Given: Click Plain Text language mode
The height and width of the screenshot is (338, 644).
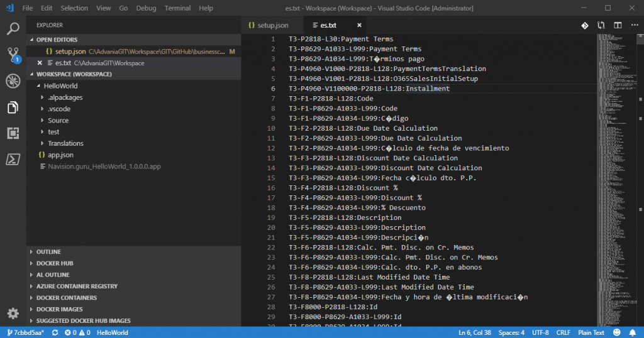Looking at the screenshot, I should [591, 332].
